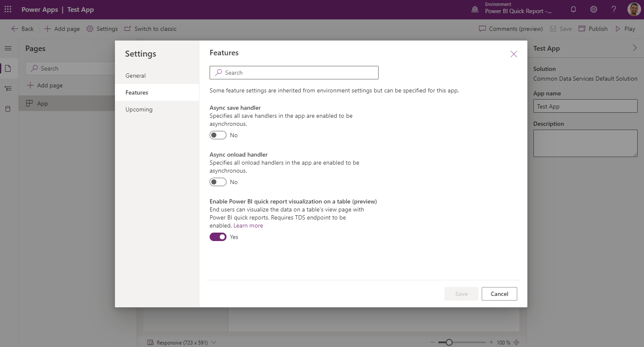Open the settings gear in header
The height and width of the screenshot is (347, 644).
coord(594,9)
